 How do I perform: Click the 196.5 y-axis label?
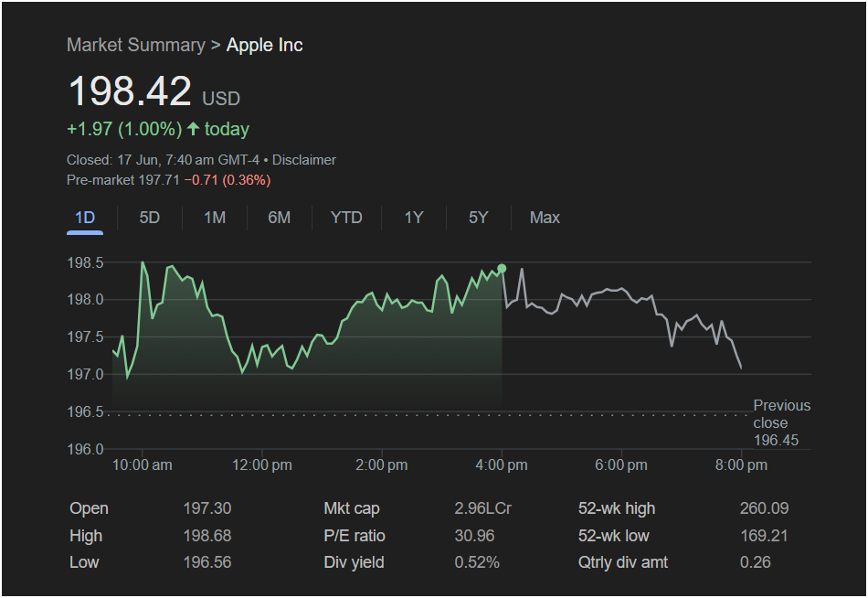pos(85,411)
